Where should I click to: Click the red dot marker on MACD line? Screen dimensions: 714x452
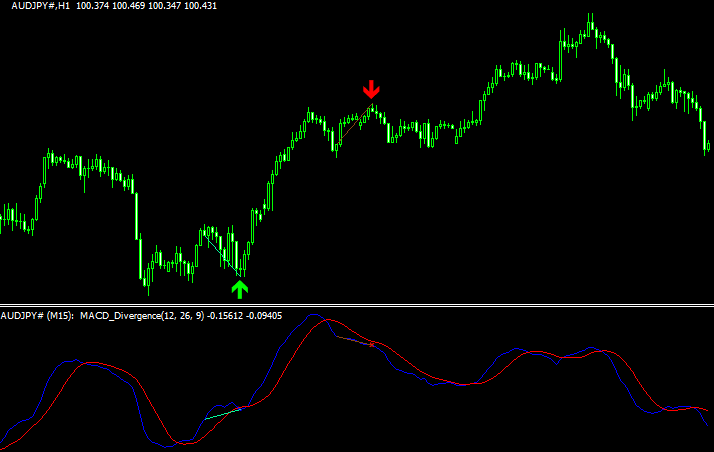[x=372, y=346]
